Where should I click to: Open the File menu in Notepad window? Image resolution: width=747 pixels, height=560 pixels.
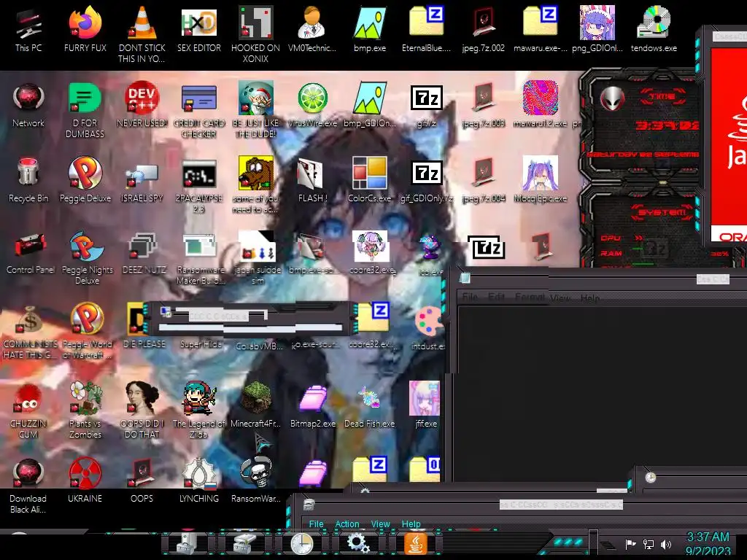(x=470, y=297)
